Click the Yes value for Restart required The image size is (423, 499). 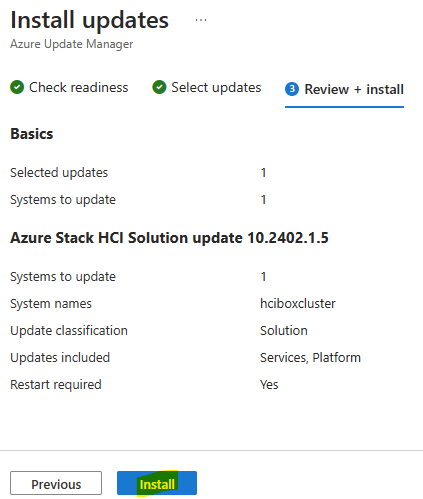(x=269, y=385)
